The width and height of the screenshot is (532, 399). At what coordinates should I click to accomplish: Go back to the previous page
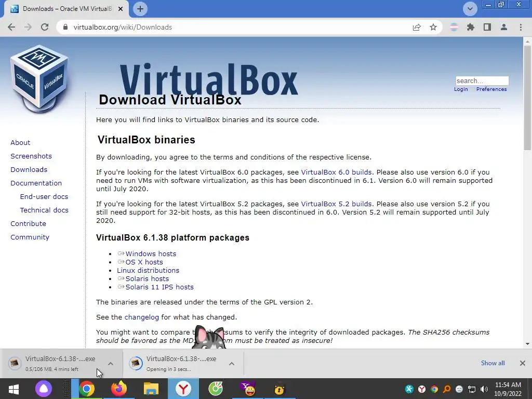pyautogui.click(x=11, y=27)
